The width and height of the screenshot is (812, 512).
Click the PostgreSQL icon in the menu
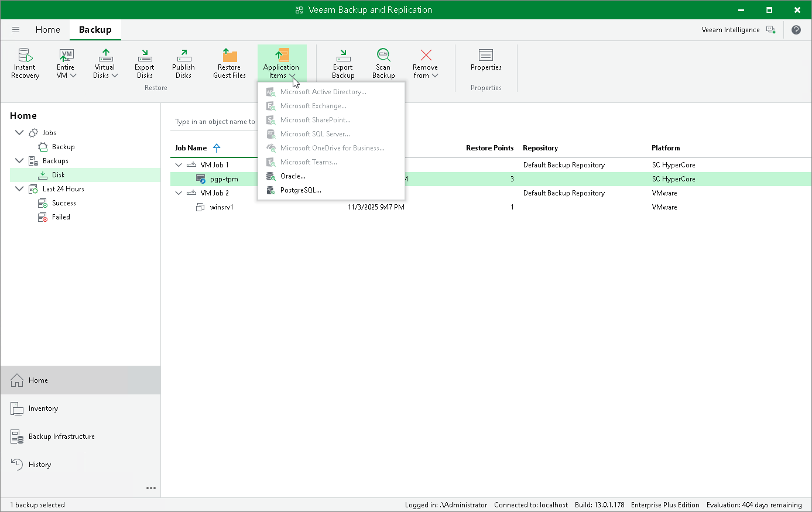click(x=271, y=190)
